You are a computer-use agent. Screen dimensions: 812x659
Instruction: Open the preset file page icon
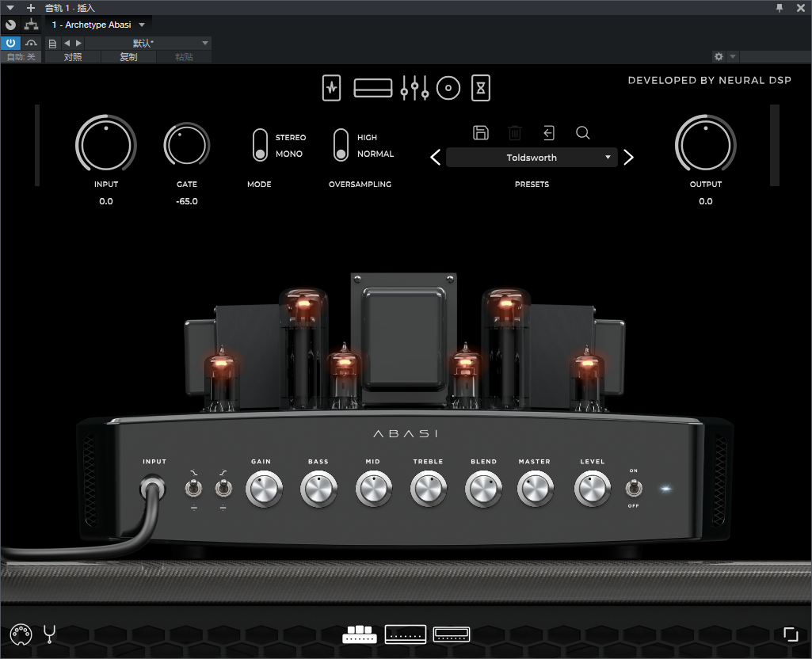[52, 44]
